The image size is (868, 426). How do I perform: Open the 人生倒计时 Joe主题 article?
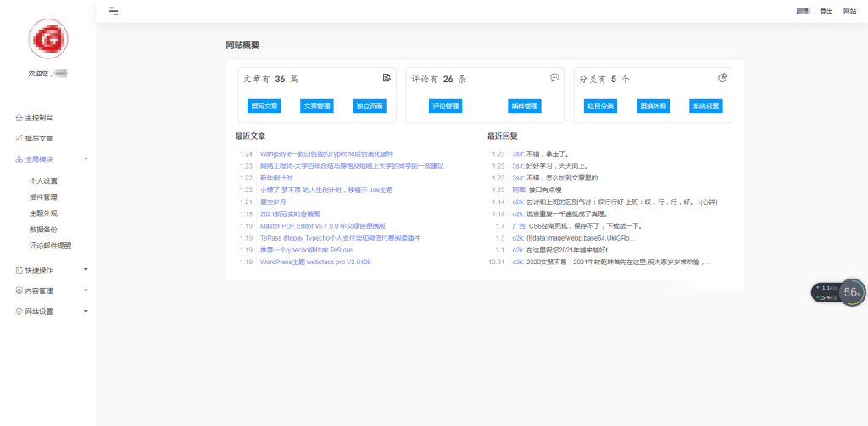click(326, 190)
